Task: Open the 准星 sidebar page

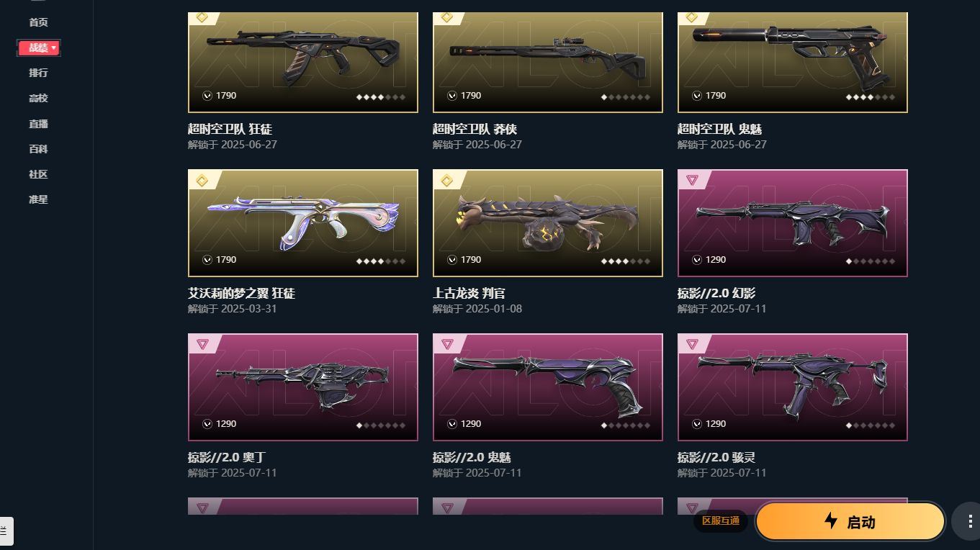Action: (x=38, y=199)
